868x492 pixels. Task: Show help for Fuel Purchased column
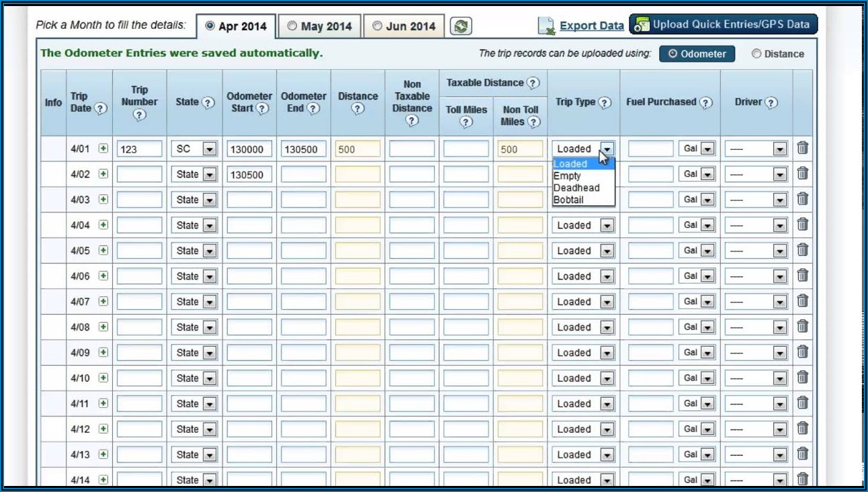(705, 103)
